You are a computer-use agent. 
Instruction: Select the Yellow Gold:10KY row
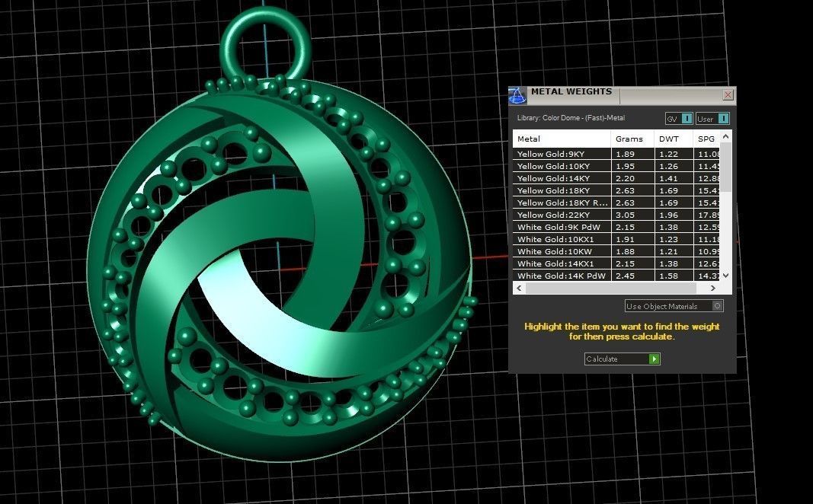(x=616, y=166)
